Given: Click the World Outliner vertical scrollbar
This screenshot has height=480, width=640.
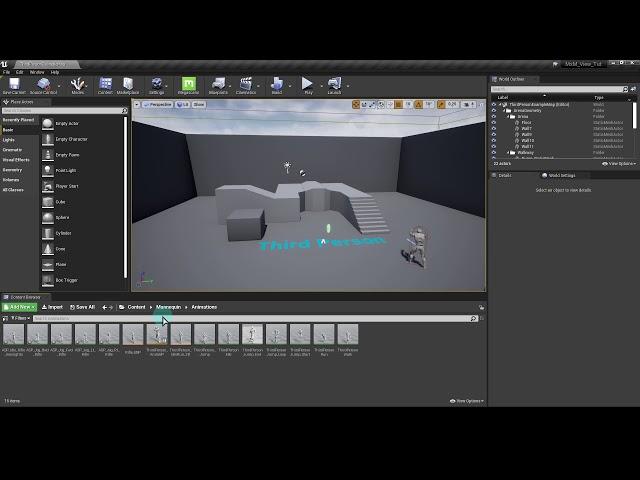Looking at the screenshot, I should (x=635, y=115).
